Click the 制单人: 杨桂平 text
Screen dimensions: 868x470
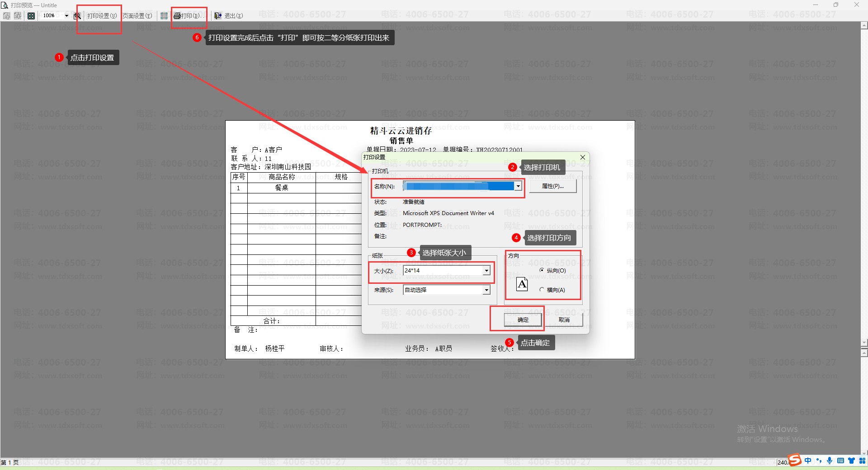(x=259, y=348)
